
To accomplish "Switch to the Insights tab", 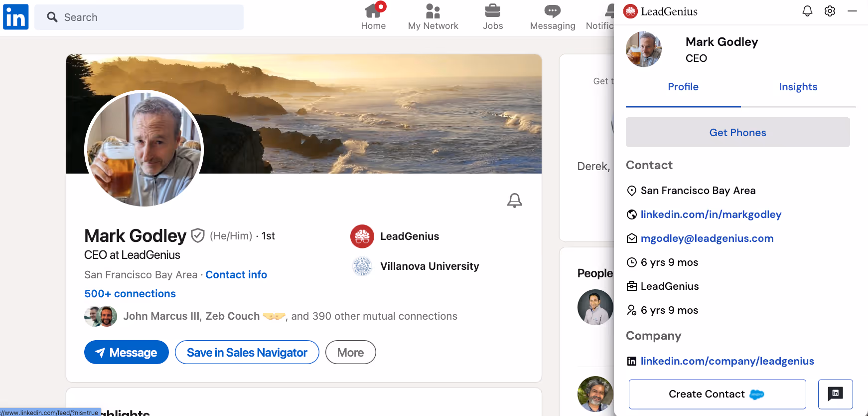I will point(798,87).
